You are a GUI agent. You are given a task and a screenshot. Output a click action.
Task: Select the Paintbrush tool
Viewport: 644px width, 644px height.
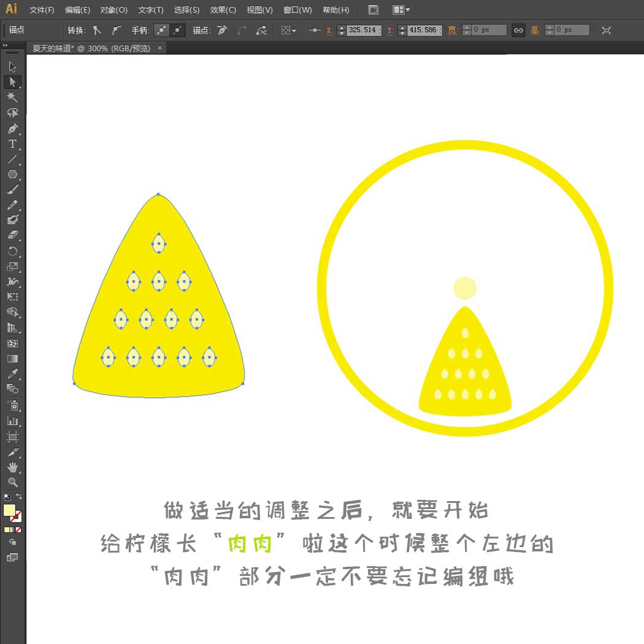pos(12,190)
